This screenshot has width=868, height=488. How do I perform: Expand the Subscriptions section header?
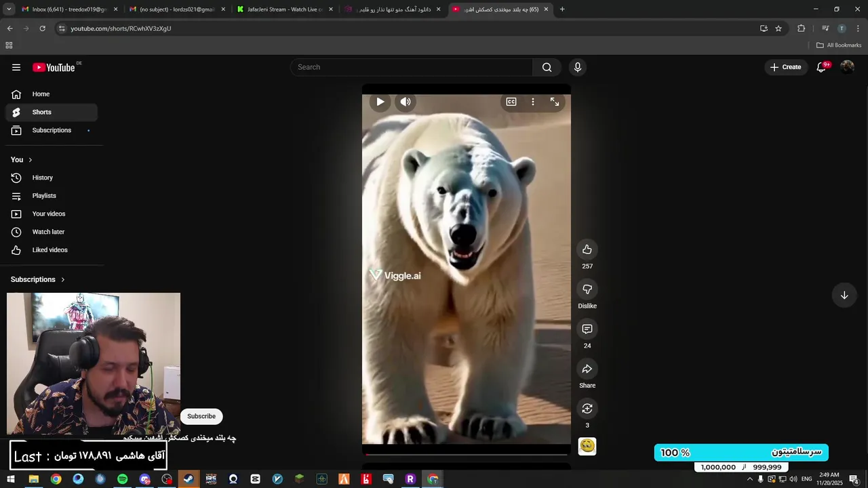[38, 279]
